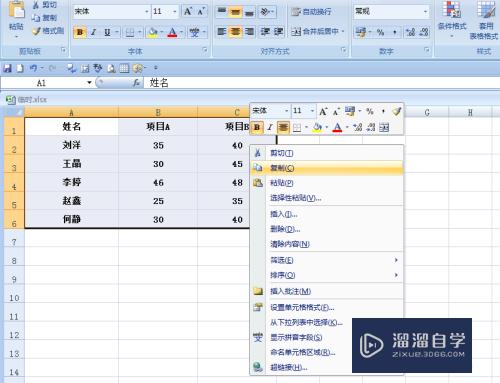Choose 复制(C) in context menu
500x383 pixels.
click(x=327, y=168)
